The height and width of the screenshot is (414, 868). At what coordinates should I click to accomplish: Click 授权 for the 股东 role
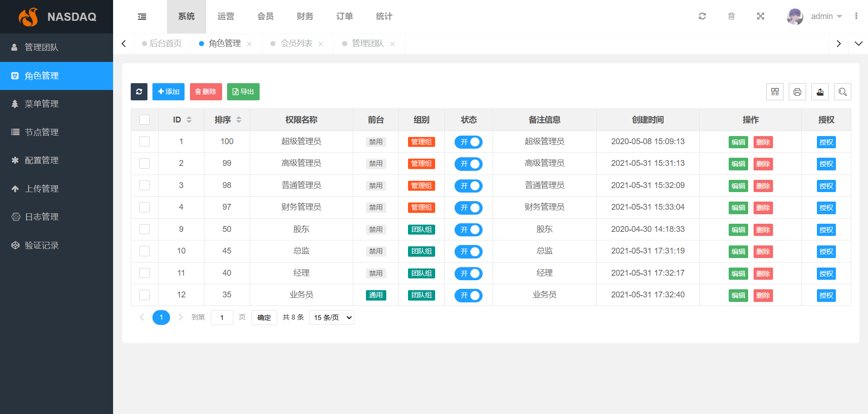click(x=826, y=230)
